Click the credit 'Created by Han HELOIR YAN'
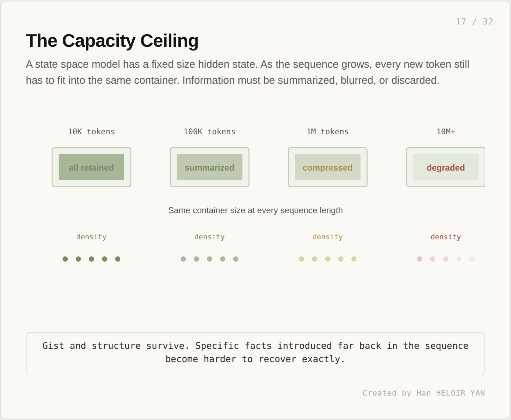 pyautogui.click(x=424, y=393)
